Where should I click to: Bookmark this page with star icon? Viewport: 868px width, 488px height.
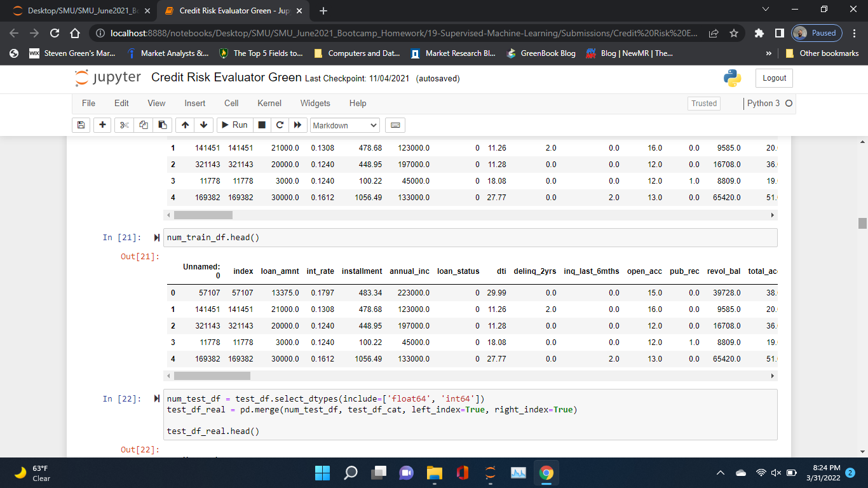point(734,33)
